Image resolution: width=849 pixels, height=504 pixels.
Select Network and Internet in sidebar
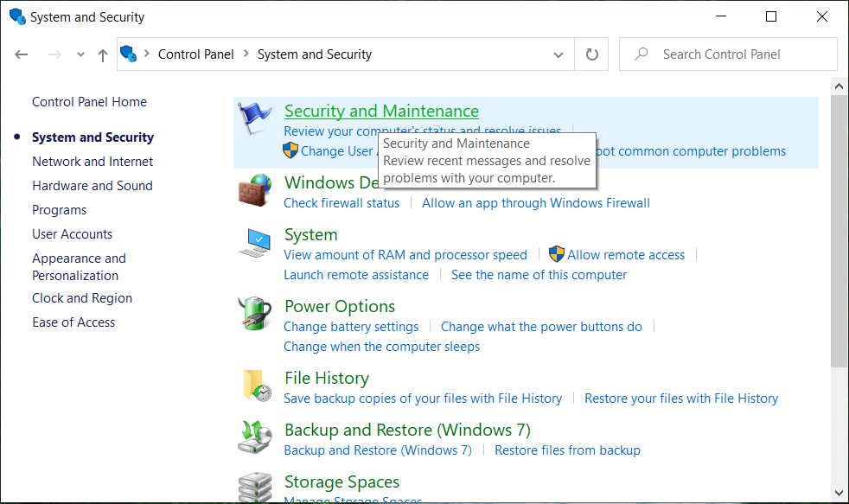point(93,162)
